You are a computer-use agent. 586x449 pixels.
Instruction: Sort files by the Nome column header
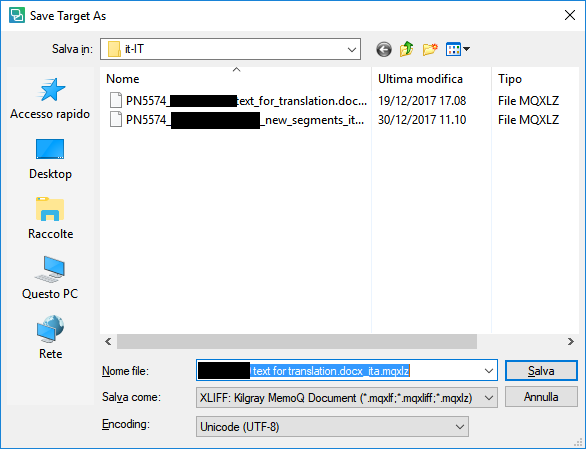(236, 79)
